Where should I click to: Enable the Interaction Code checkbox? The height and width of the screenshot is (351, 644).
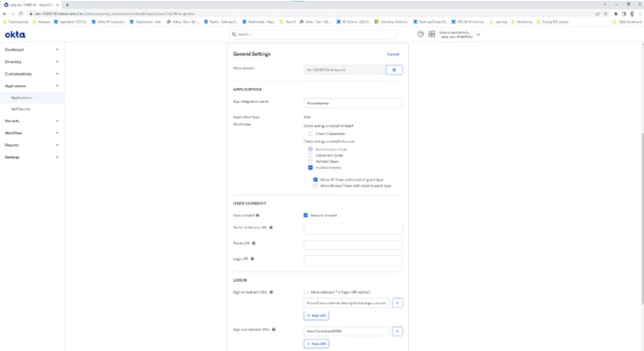(310, 155)
